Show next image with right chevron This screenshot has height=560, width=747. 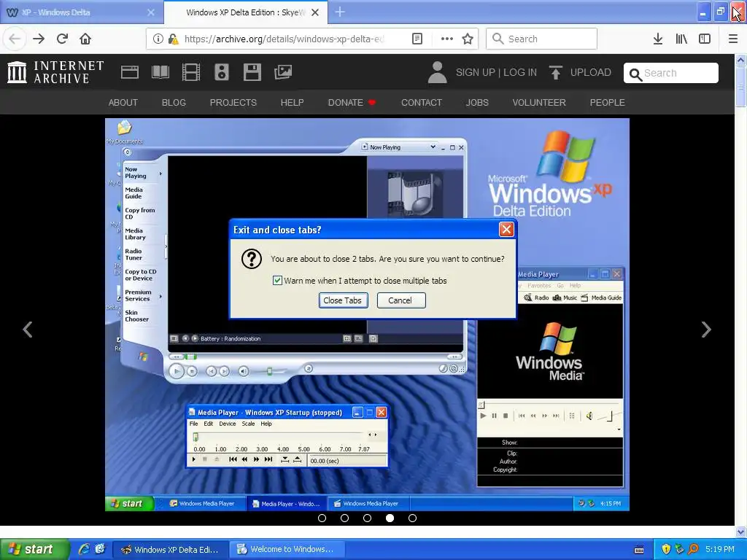[x=706, y=329]
